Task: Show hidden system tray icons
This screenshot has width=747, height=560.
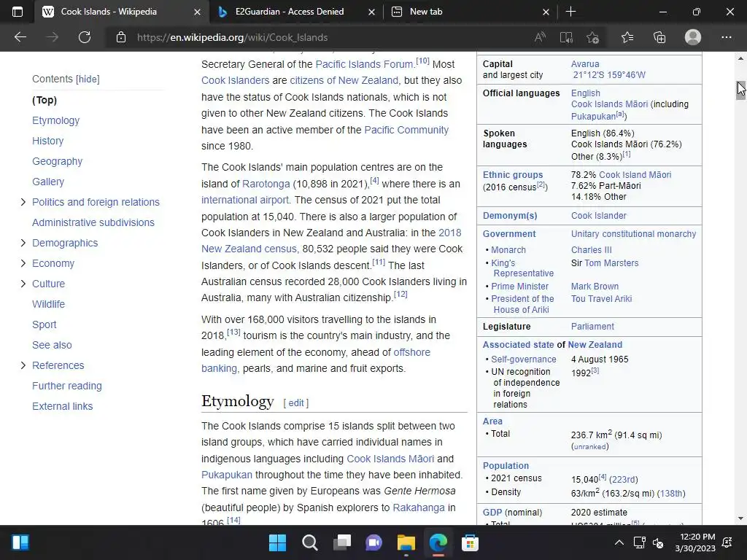Action: (x=619, y=542)
